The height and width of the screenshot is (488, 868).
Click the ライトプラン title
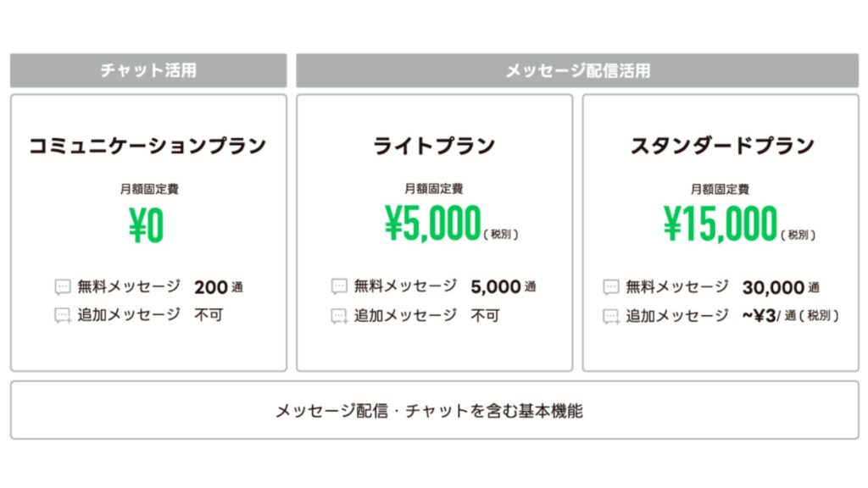434,146
